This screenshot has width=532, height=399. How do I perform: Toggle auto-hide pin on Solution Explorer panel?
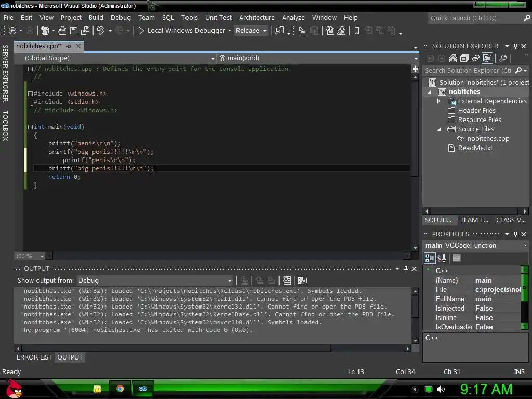tap(515, 46)
